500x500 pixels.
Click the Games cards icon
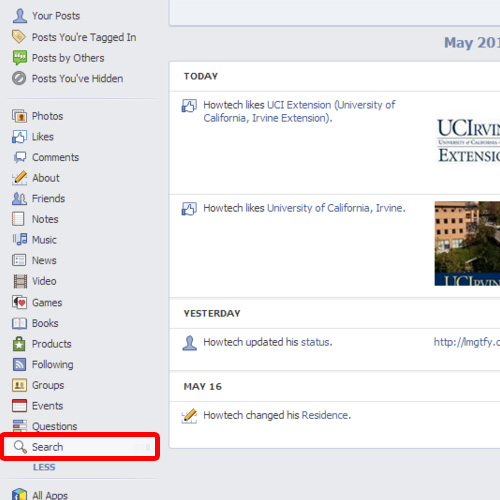[x=19, y=302]
